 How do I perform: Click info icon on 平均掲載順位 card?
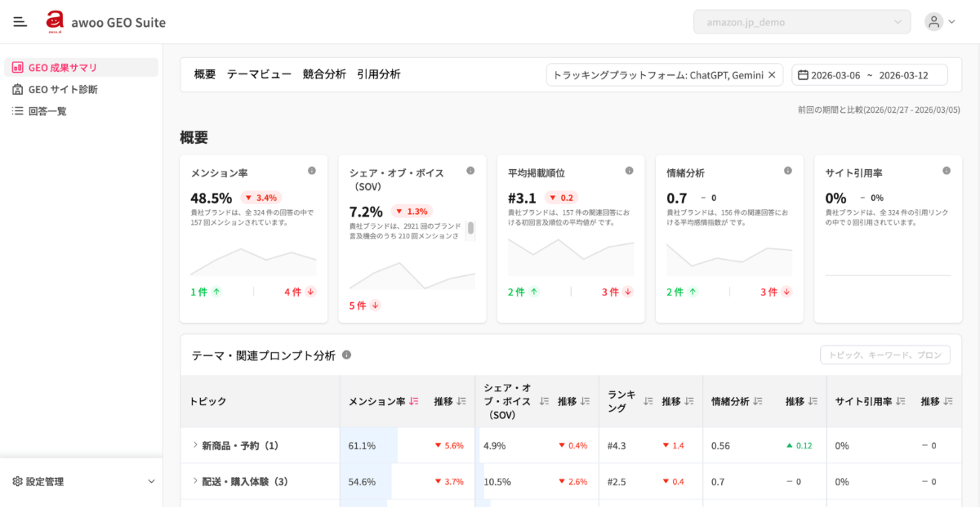[629, 171]
